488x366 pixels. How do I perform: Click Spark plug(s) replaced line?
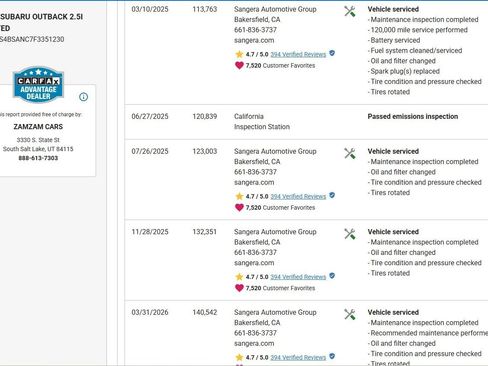[x=404, y=71]
